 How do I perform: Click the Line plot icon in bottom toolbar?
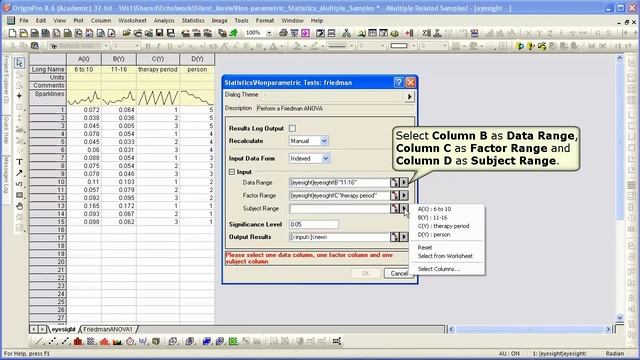coord(39,341)
